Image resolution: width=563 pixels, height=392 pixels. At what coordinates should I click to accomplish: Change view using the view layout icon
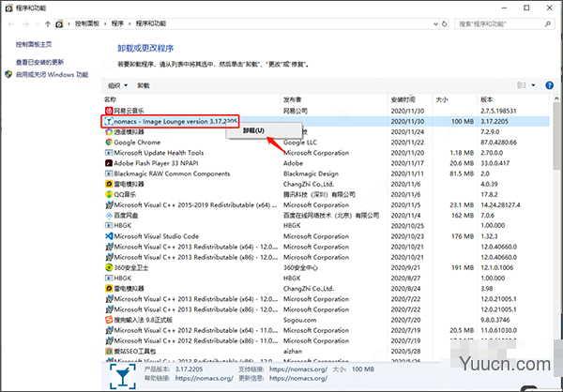point(522,85)
